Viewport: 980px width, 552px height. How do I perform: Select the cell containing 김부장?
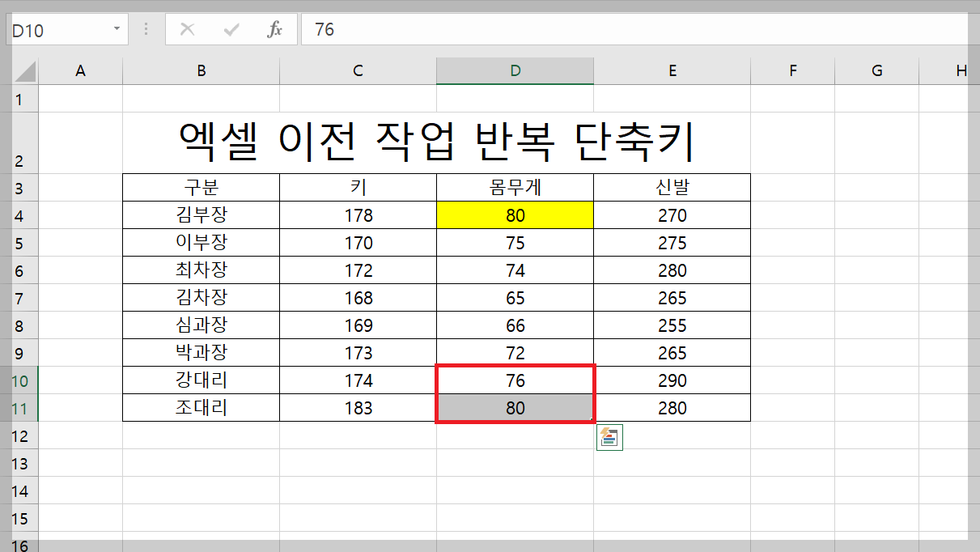(200, 214)
